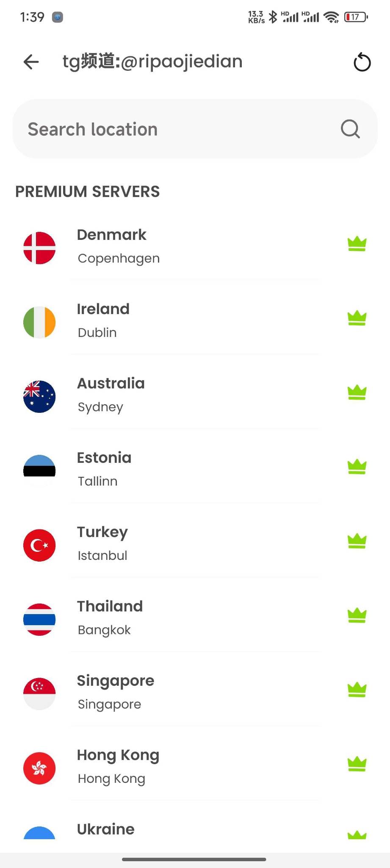The height and width of the screenshot is (868, 390).
Task: Select Estonia Tallinn from the list
Action: 195,470
